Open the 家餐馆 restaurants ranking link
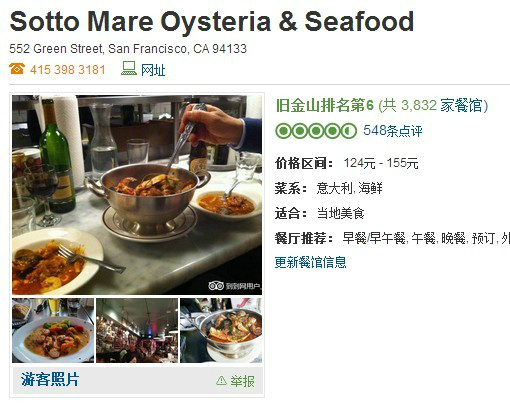 (x=461, y=105)
